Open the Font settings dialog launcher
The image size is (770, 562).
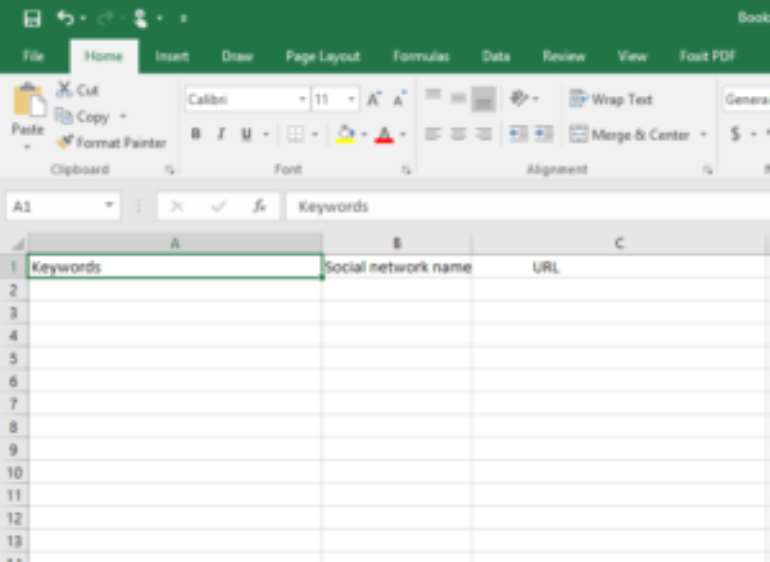[406, 170]
